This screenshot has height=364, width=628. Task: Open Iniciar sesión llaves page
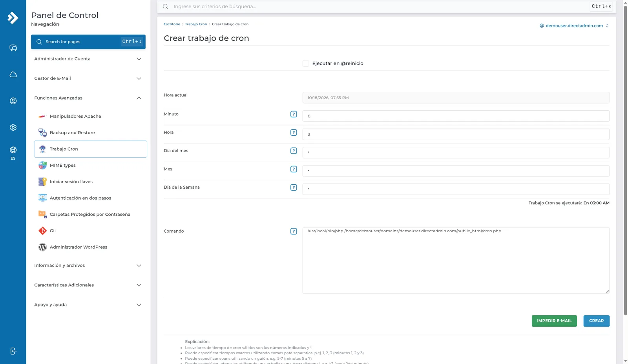pyautogui.click(x=90, y=182)
